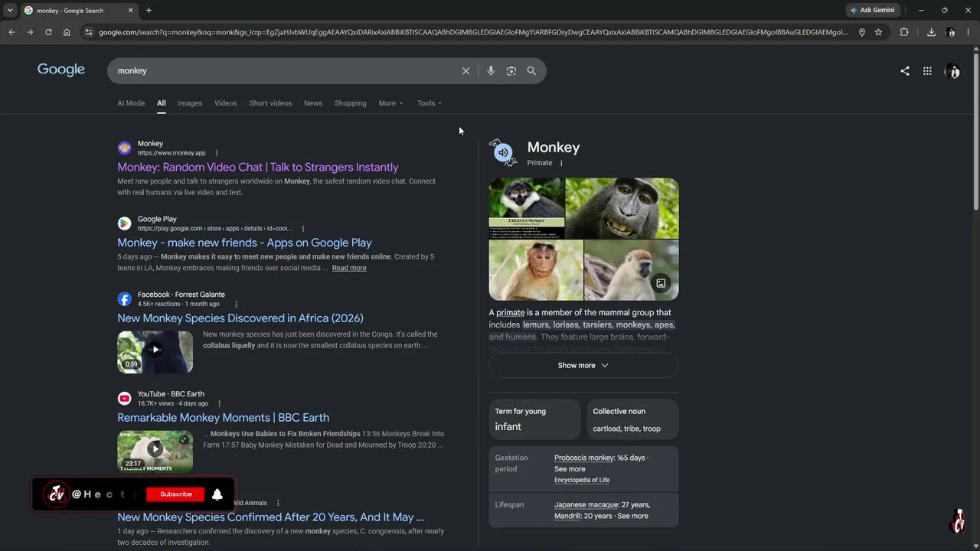Open options for the Google Play result
Image resolution: width=980 pixels, height=551 pixels.
(303, 229)
